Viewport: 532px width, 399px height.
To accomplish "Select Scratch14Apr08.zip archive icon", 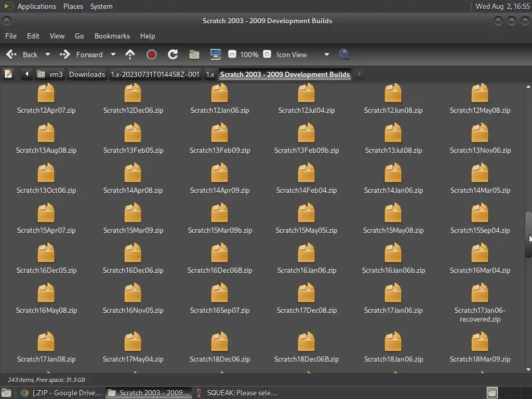I will (x=132, y=172).
